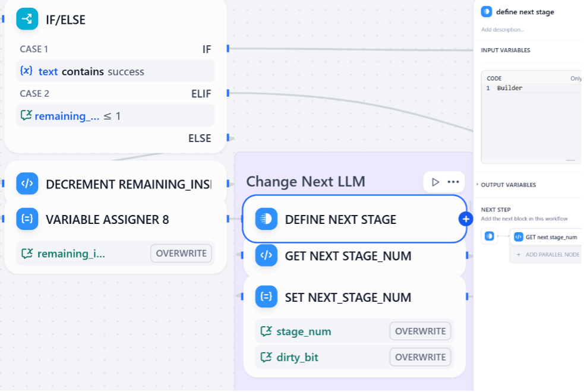The image size is (584, 392).
Task: Add a node after DEFINE NEXT STAGE
Action: pos(465,219)
